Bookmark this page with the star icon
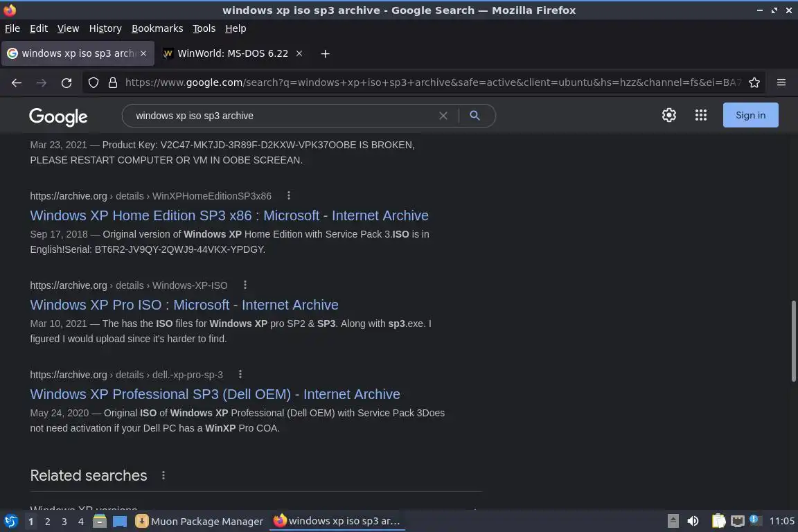This screenshot has height=532, width=798. coord(754,82)
